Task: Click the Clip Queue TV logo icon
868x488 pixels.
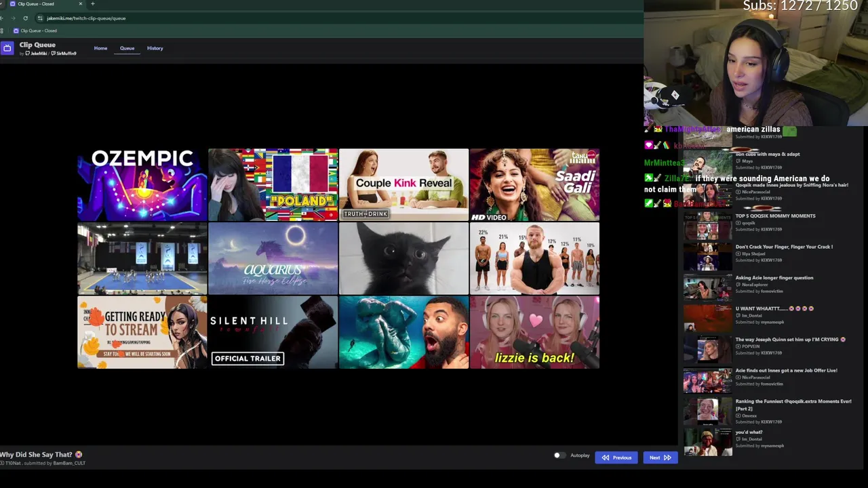Action: pos(7,47)
